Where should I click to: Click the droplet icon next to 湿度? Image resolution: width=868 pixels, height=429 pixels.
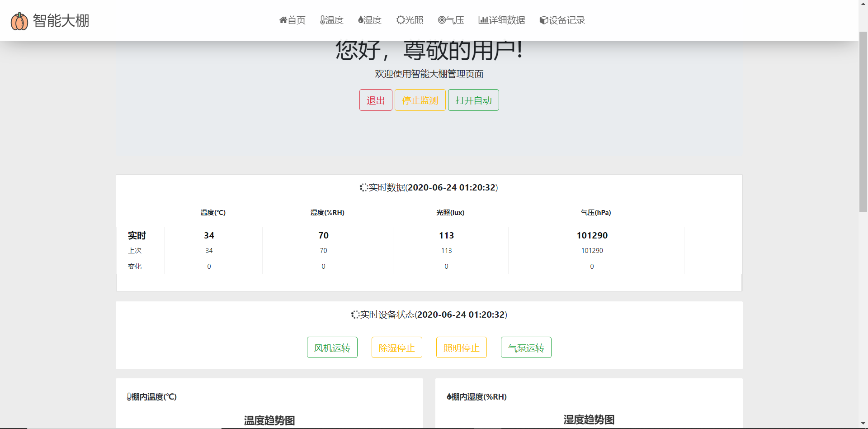click(x=360, y=20)
